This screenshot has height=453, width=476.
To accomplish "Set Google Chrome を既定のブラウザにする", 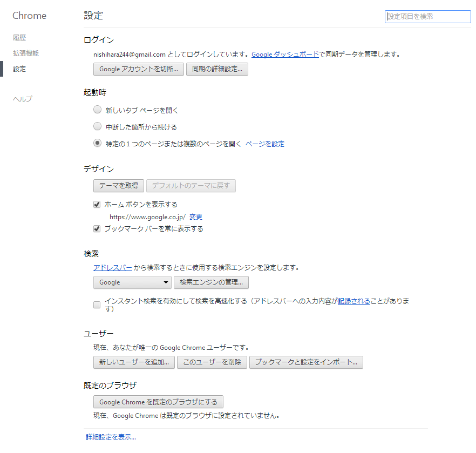I will (x=158, y=402).
